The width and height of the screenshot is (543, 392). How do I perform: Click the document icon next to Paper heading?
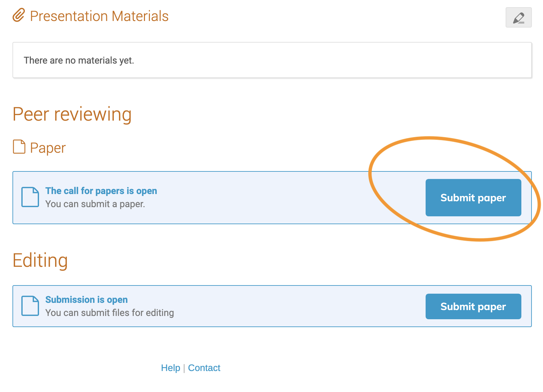[x=19, y=147]
